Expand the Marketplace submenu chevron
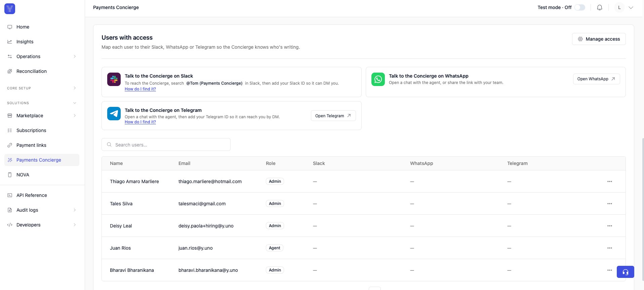Viewport: 644px width, 290px height. (x=75, y=116)
